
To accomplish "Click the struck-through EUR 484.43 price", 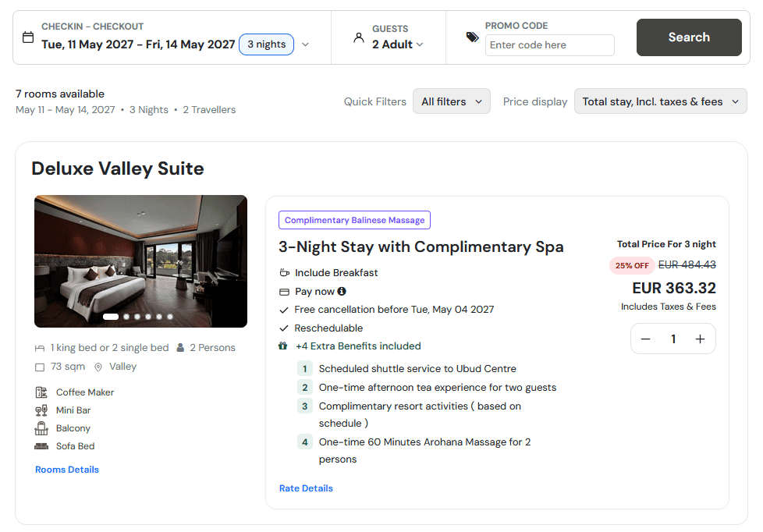I will (x=687, y=264).
